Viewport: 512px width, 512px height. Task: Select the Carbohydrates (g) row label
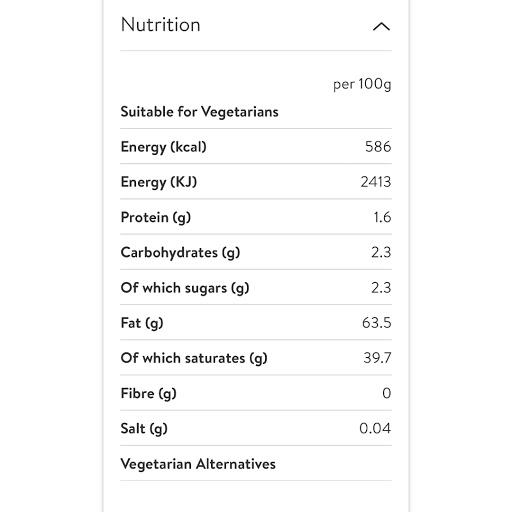(180, 252)
